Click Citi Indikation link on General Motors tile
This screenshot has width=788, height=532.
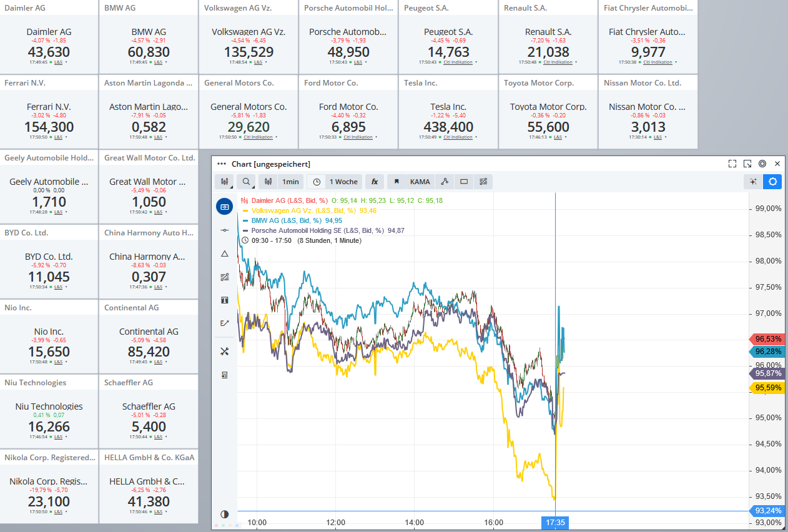click(257, 137)
